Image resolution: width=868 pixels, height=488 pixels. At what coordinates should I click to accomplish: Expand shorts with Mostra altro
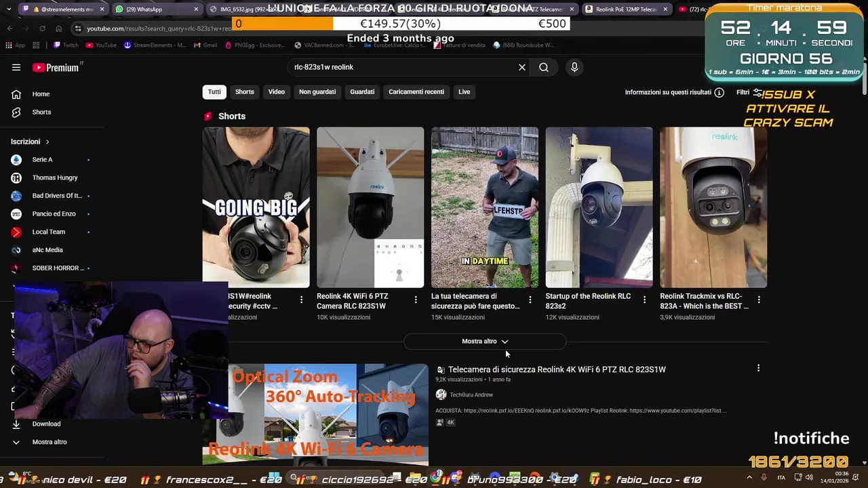point(485,342)
